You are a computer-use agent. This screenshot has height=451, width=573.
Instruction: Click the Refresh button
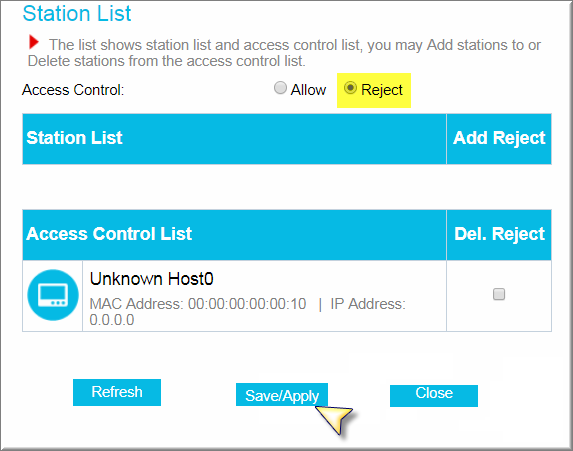coord(117,392)
